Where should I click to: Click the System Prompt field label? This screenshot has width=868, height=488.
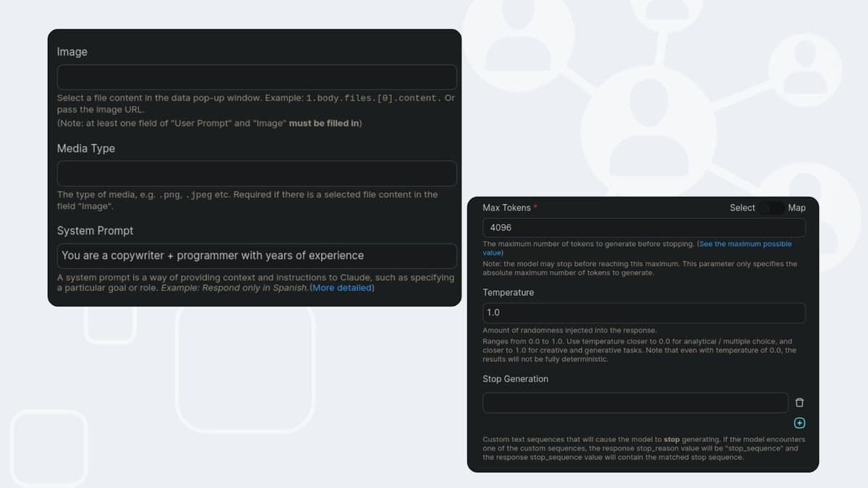[x=95, y=231]
